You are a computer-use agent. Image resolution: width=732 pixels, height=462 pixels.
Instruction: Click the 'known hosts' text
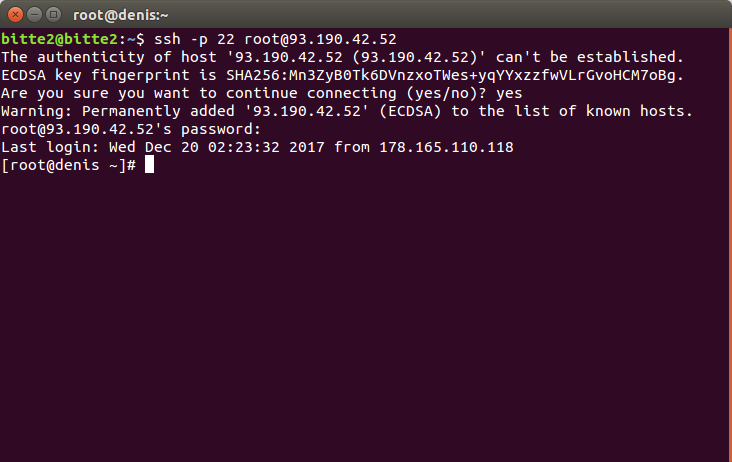[639, 111]
